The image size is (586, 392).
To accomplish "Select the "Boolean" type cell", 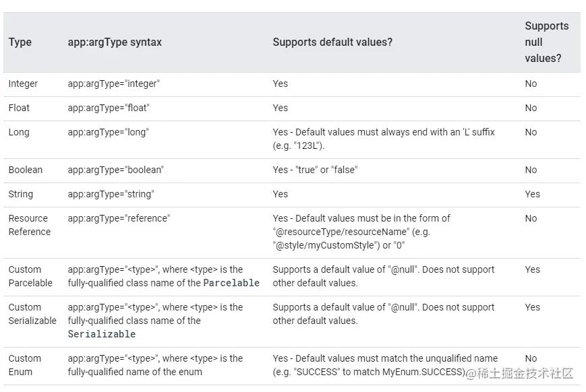I will pos(25,170).
